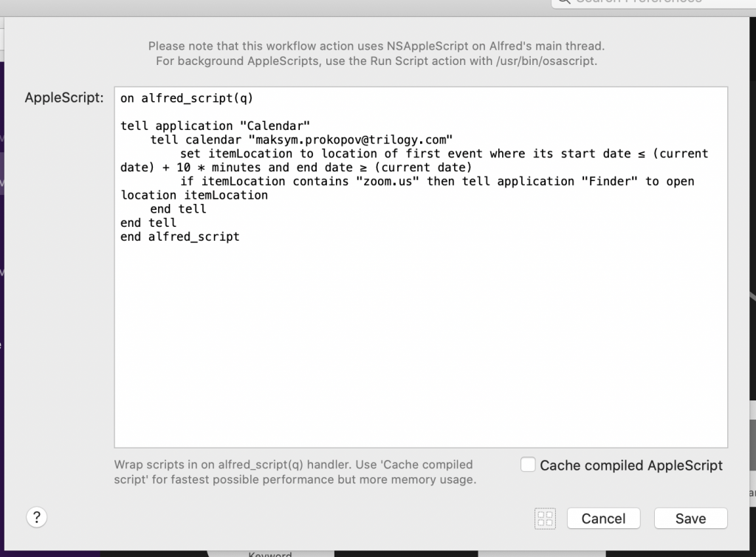This screenshot has width=756, height=557.
Task: Click the /usr/bin/osascript text in the note
Action: 546,61
